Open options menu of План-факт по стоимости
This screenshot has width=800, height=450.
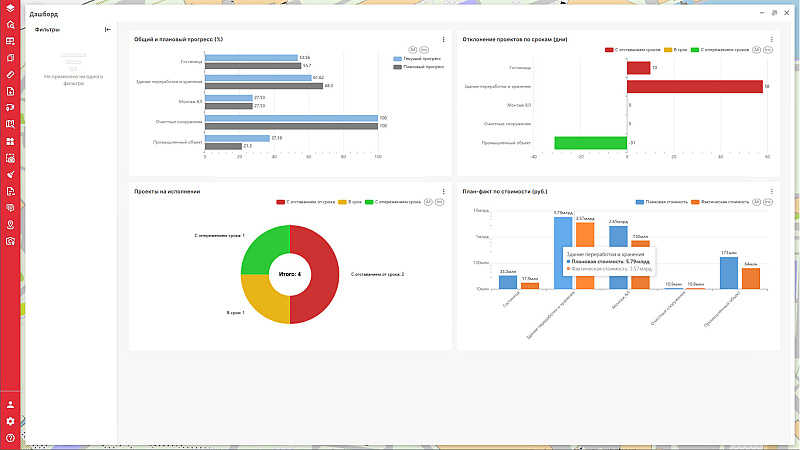click(771, 191)
